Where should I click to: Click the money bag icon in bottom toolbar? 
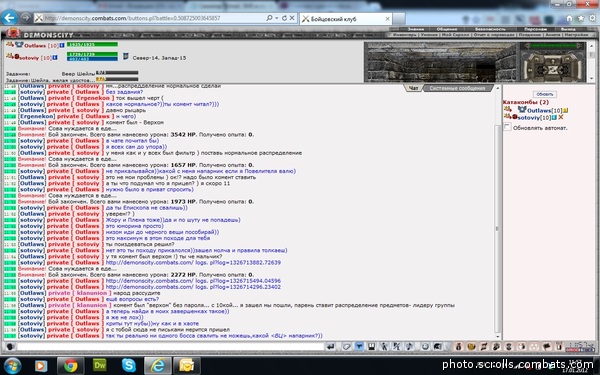(458, 347)
